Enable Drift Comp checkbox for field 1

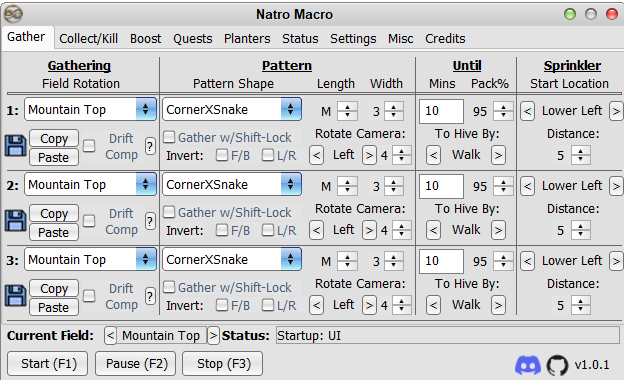89,146
